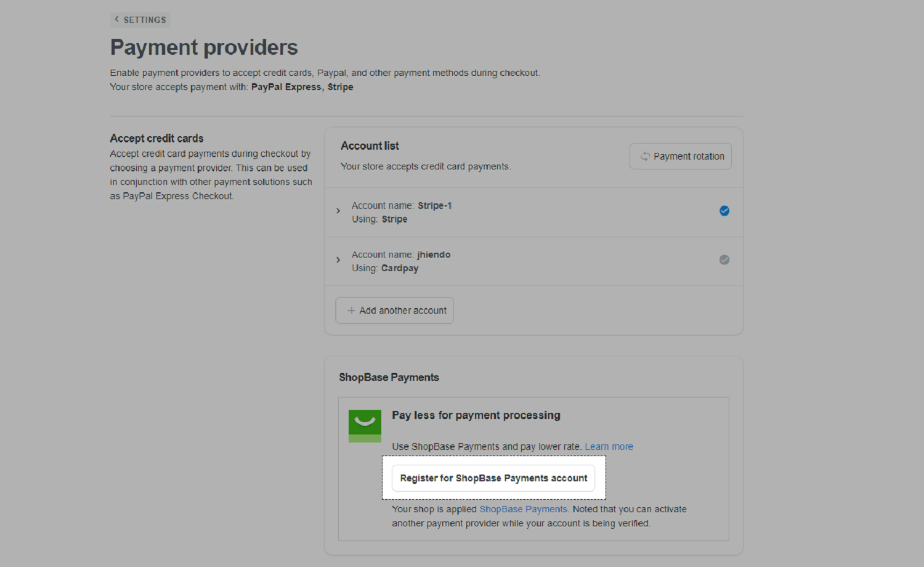This screenshot has width=924, height=567.
Task: Click the Account list section title
Action: 370,146
